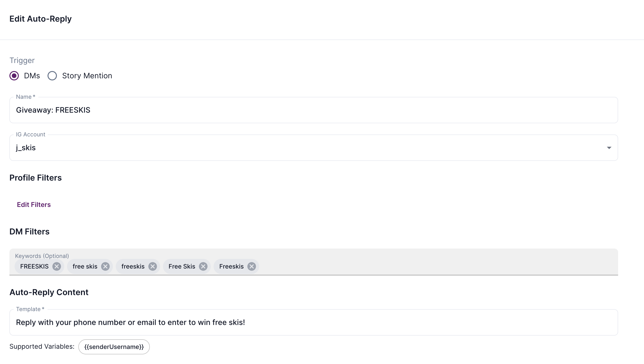Click into the Template text field
This screenshot has width=644, height=364.
[x=314, y=323]
